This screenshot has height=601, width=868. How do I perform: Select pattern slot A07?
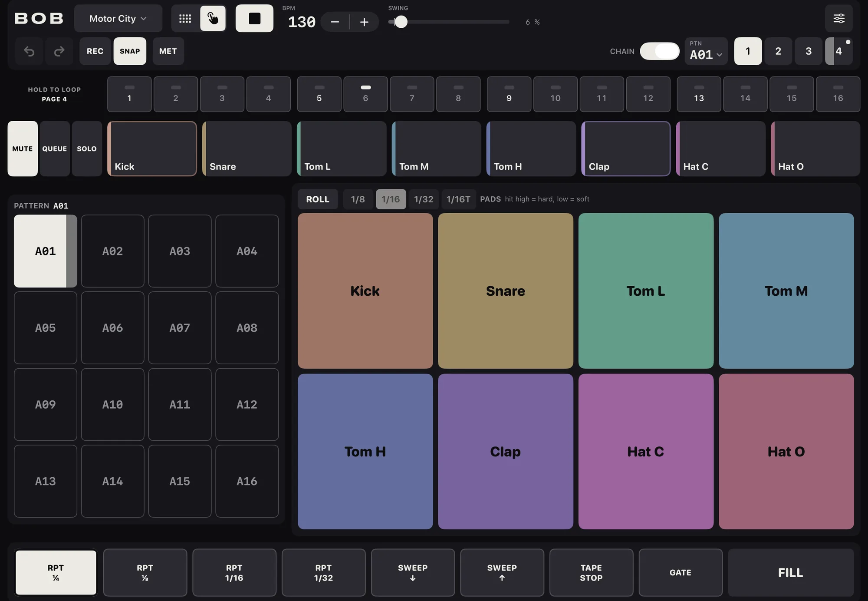180,328
